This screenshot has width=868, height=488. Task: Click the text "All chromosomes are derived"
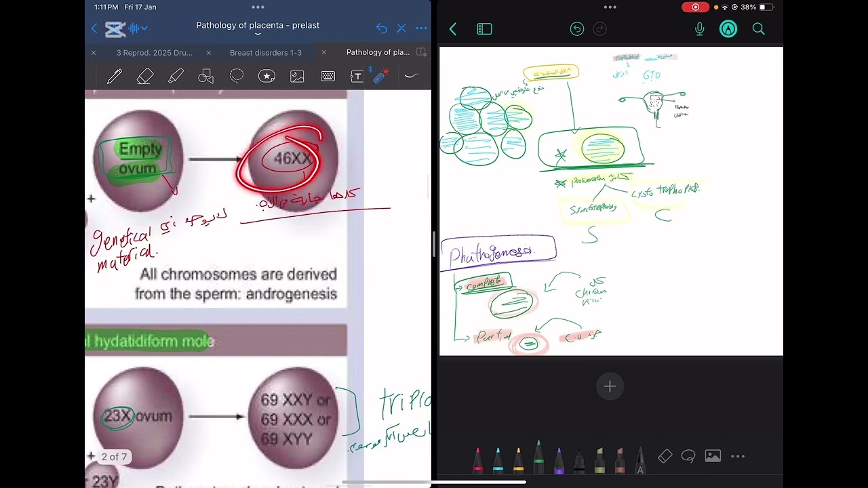tap(238, 274)
